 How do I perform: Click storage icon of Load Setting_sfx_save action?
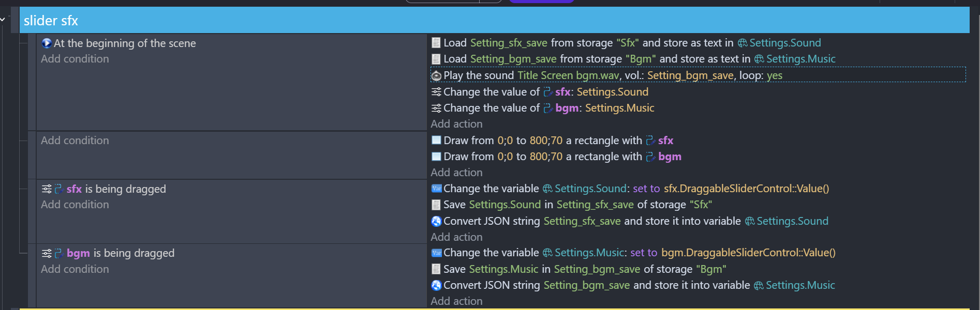(436, 43)
